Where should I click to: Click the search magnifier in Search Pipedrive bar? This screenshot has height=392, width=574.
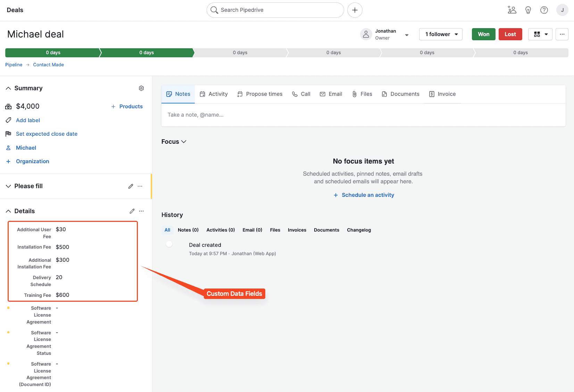pyautogui.click(x=214, y=10)
